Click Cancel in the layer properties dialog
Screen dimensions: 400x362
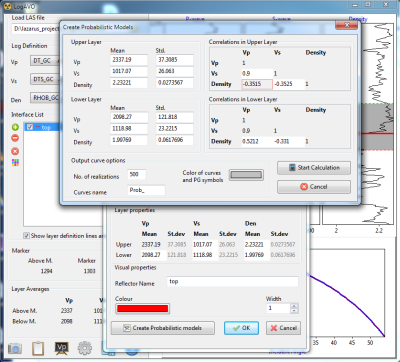point(284,328)
